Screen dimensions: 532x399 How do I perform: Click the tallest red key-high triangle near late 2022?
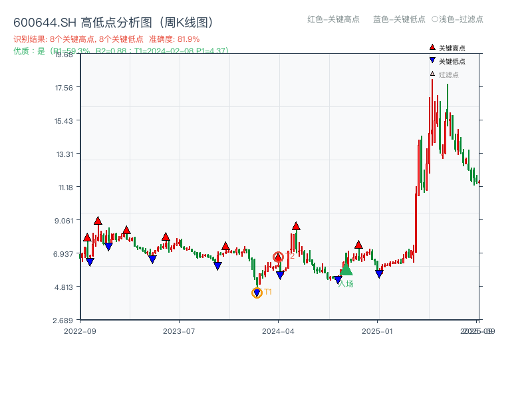(97, 220)
